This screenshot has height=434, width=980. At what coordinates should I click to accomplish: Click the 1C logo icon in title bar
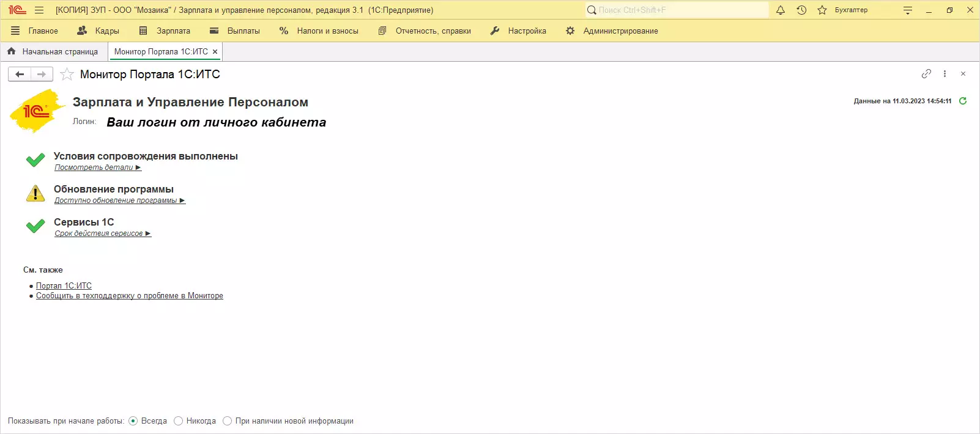click(17, 10)
